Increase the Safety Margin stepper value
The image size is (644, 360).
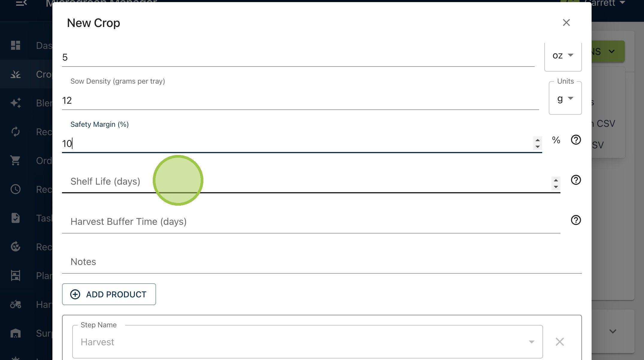tap(538, 140)
